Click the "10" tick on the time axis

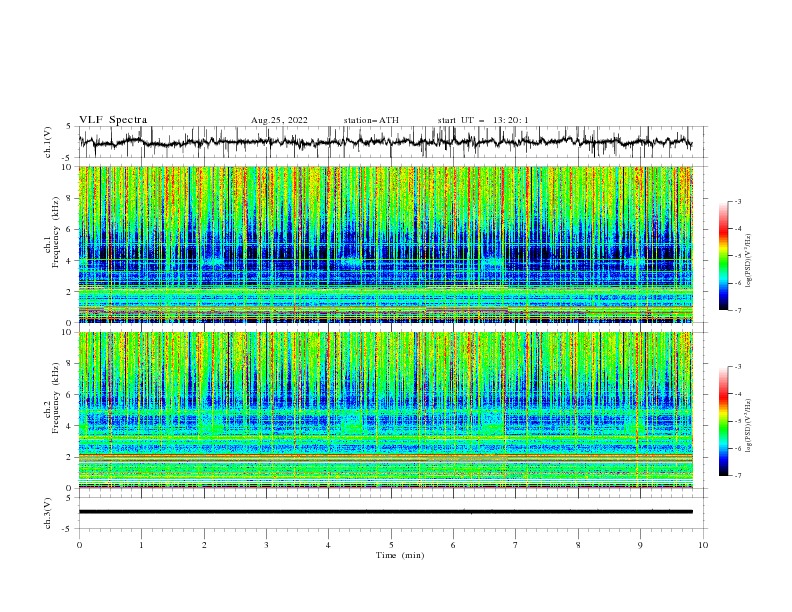coord(703,545)
